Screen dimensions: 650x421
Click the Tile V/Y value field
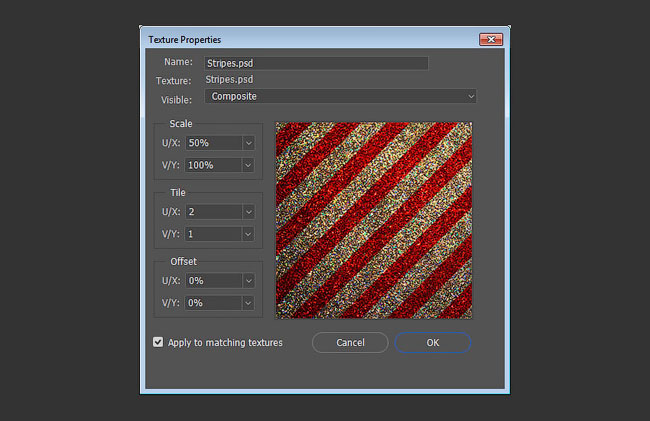(213, 234)
